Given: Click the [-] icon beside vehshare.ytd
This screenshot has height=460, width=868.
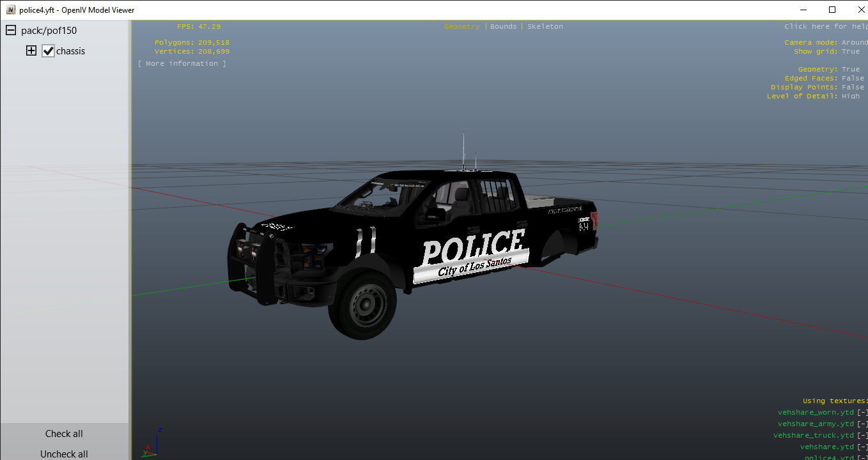Looking at the screenshot, I should [x=862, y=447].
